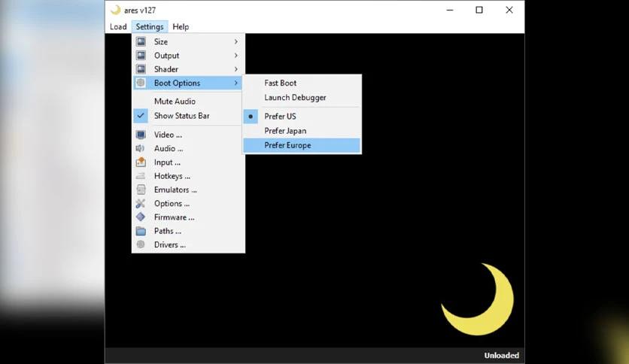This screenshot has width=629, height=364.
Task: Open Video settings text entry
Action: coord(168,135)
